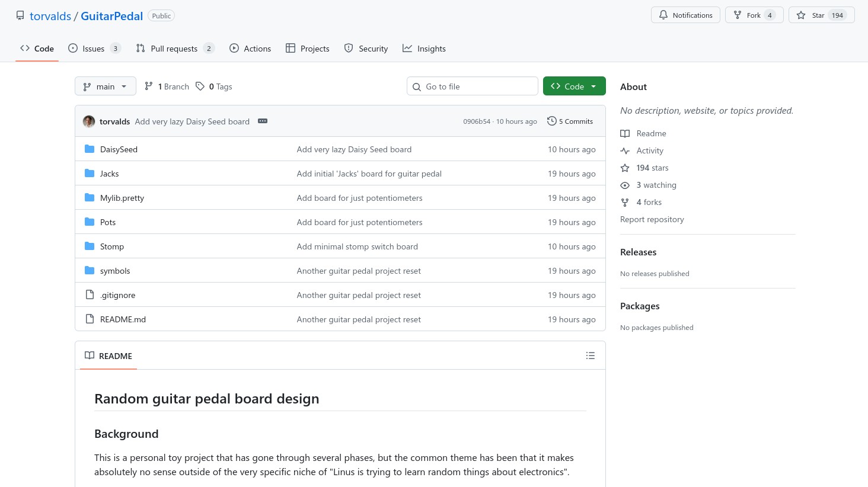Click the Star icon to star the repo
The image size is (868, 487).
[801, 15]
